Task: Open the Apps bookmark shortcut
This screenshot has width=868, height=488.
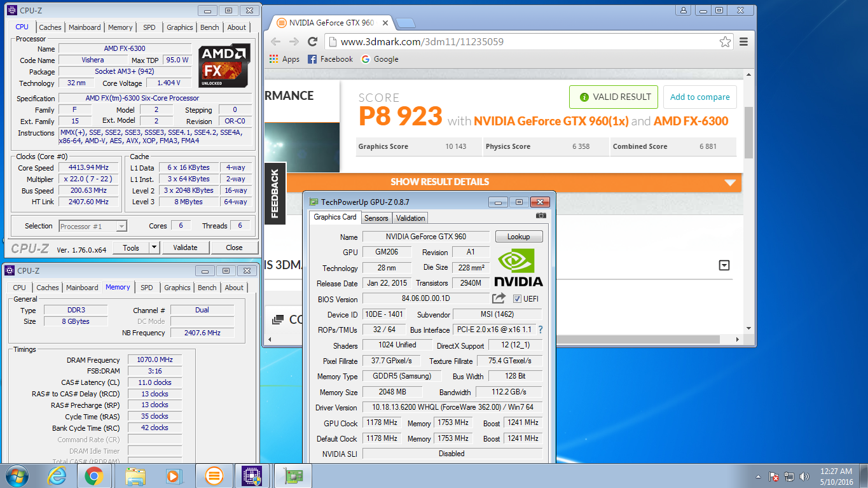Action: point(284,59)
